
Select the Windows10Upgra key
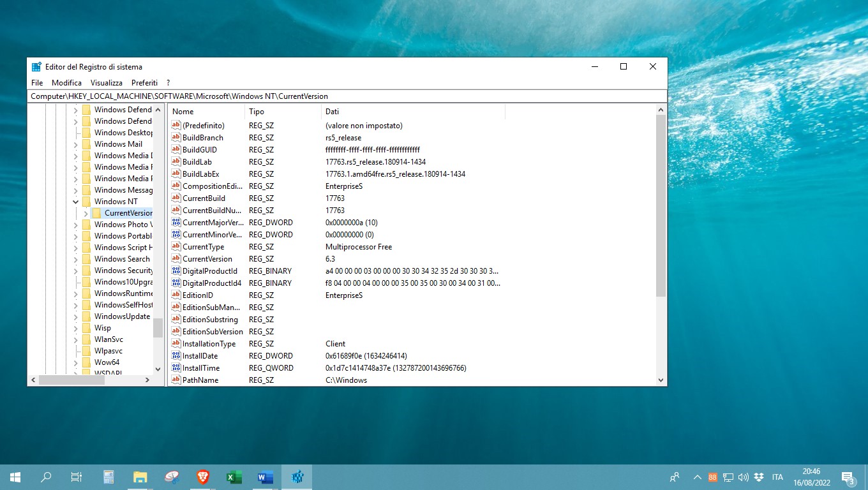click(x=123, y=282)
